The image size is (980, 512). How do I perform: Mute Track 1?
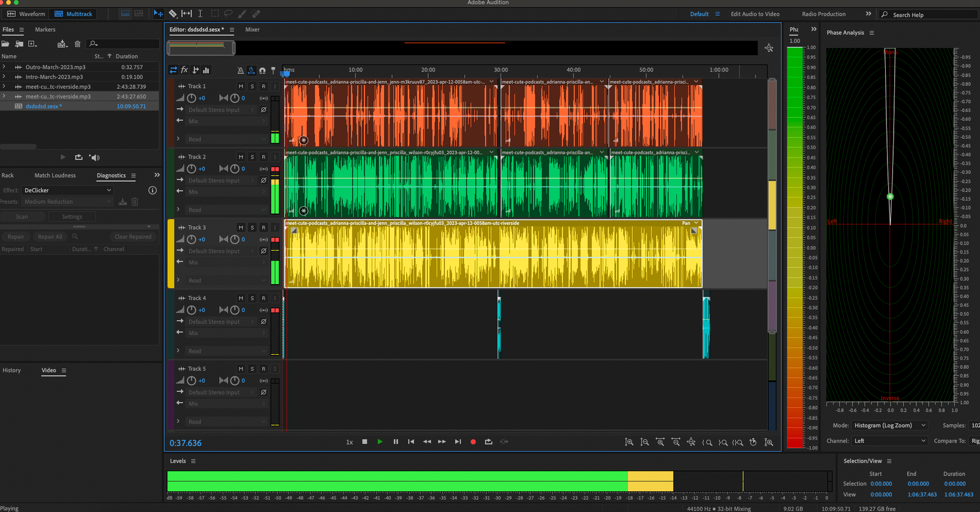[241, 86]
